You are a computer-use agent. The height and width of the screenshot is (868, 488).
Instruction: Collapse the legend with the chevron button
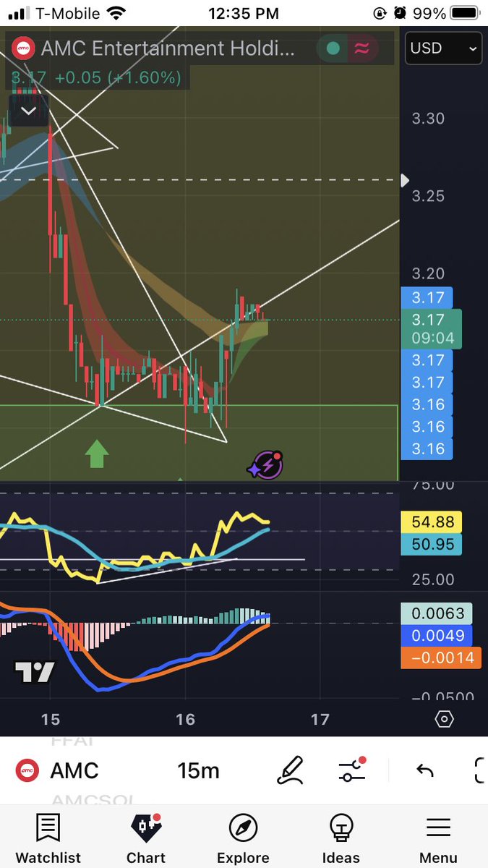(x=29, y=111)
